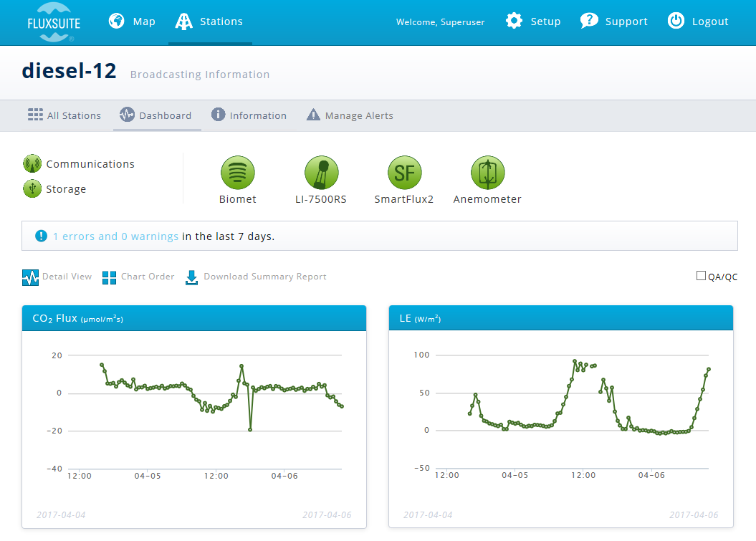Open Chart Order grid icon

[109, 277]
